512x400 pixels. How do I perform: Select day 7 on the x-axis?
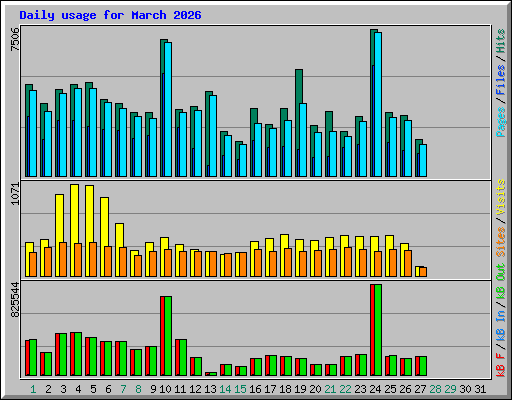click(x=123, y=389)
